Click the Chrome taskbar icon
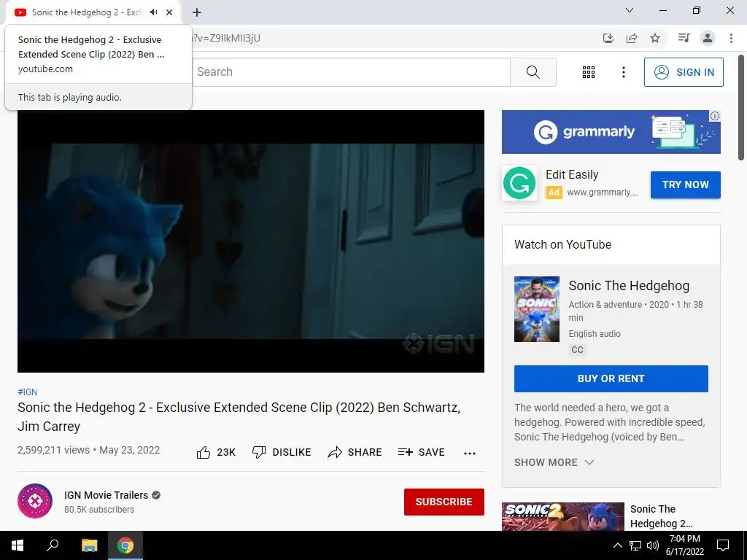Viewport: 747px width, 560px height. 125,545
